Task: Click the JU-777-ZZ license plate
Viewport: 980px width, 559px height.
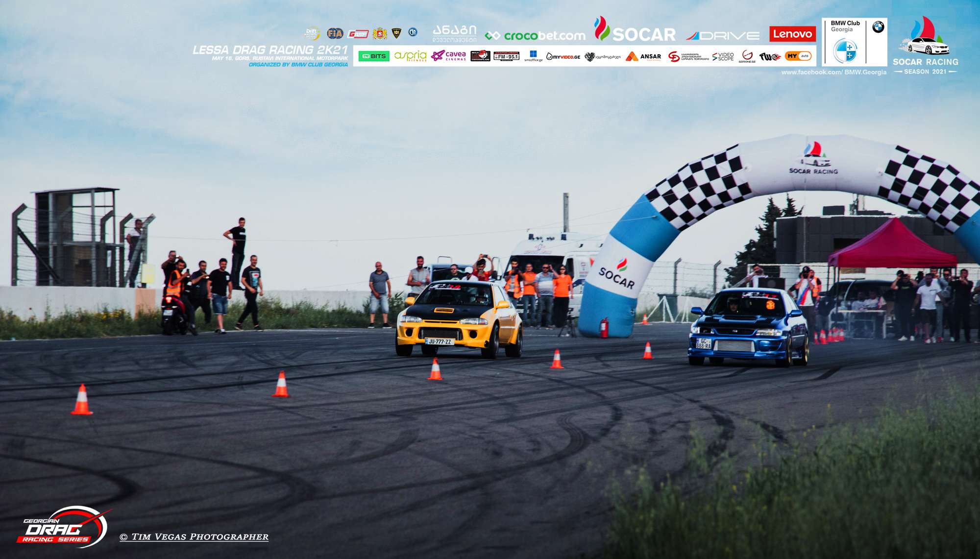Action: tap(440, 341)
